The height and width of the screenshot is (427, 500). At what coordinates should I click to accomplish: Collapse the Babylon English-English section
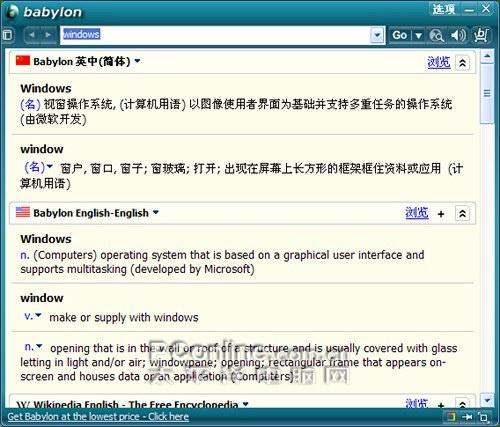click(x=462, y=214)
